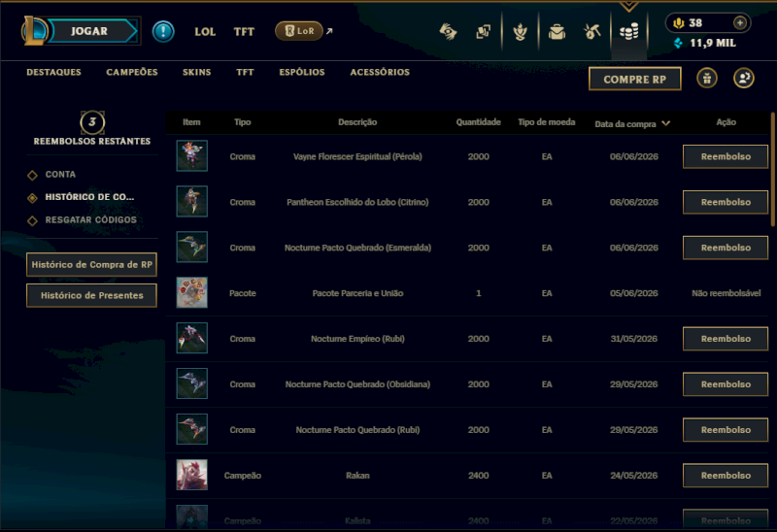
Task: Open the hextech crafting hammer icon
Action: click(x=592, y=32)
